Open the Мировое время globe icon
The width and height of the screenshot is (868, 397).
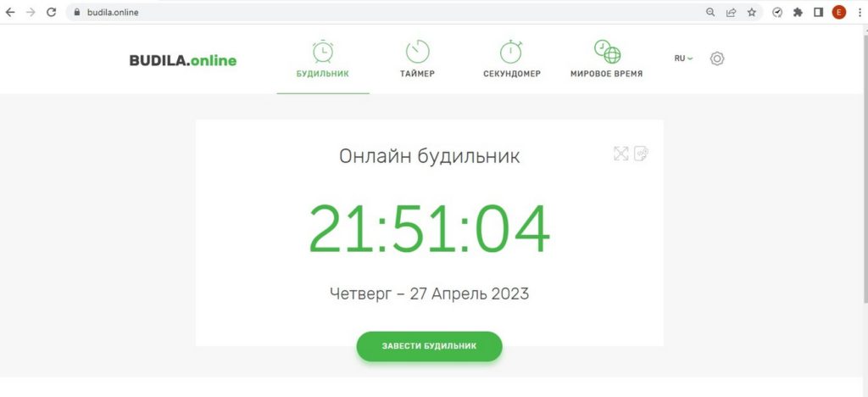(x=607, y=52)
